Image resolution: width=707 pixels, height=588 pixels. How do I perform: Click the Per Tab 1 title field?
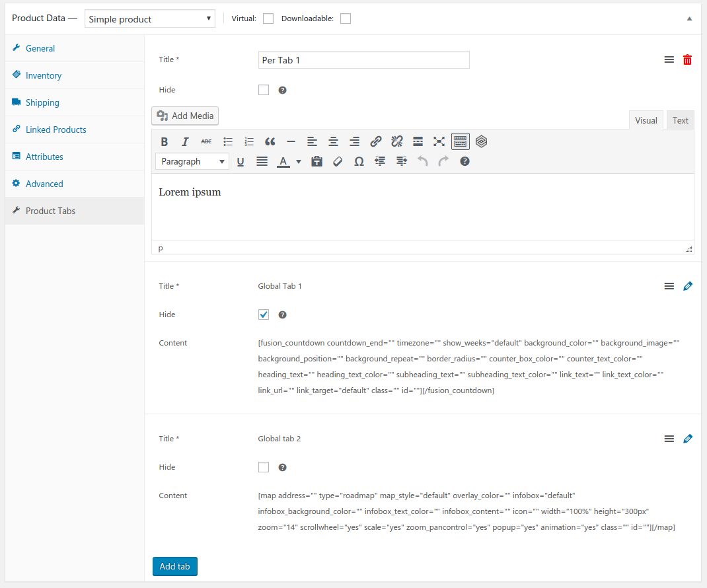pyautogui.click(x=363, y=60)
